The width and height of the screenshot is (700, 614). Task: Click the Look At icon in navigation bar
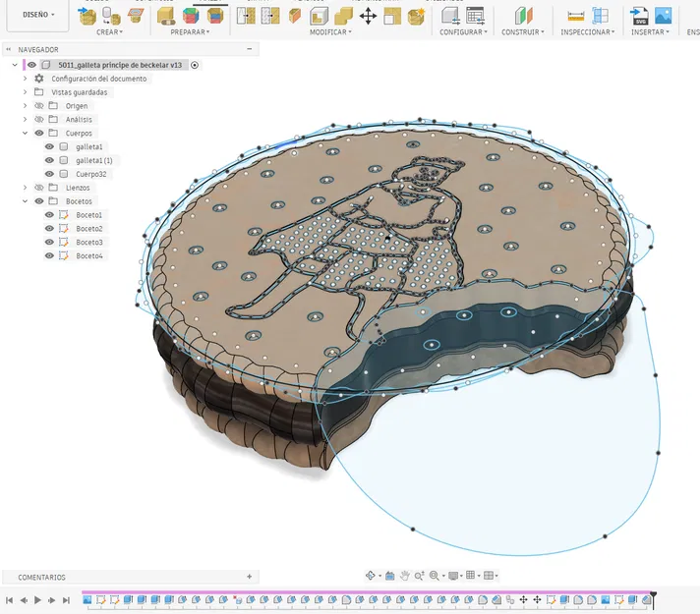(389, 576)
